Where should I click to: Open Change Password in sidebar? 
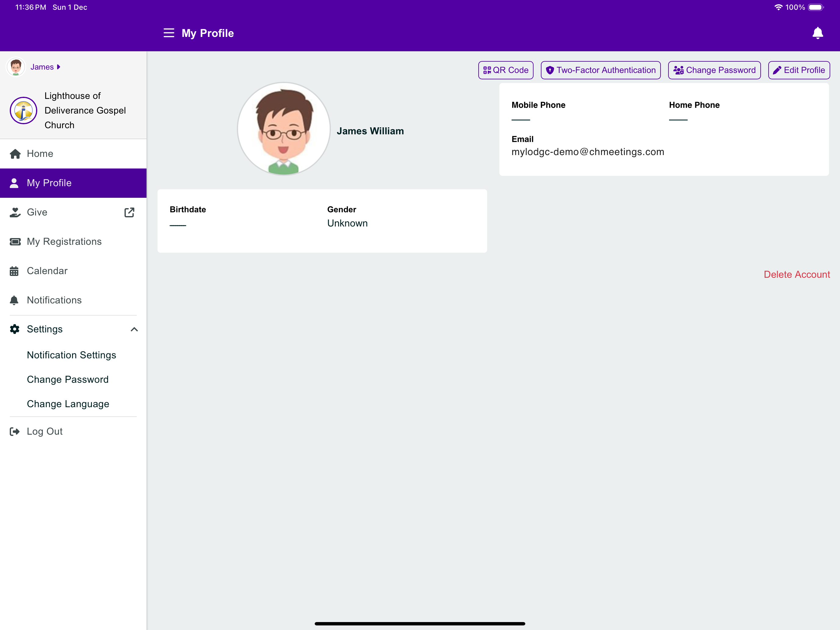[x=68, y=379]
